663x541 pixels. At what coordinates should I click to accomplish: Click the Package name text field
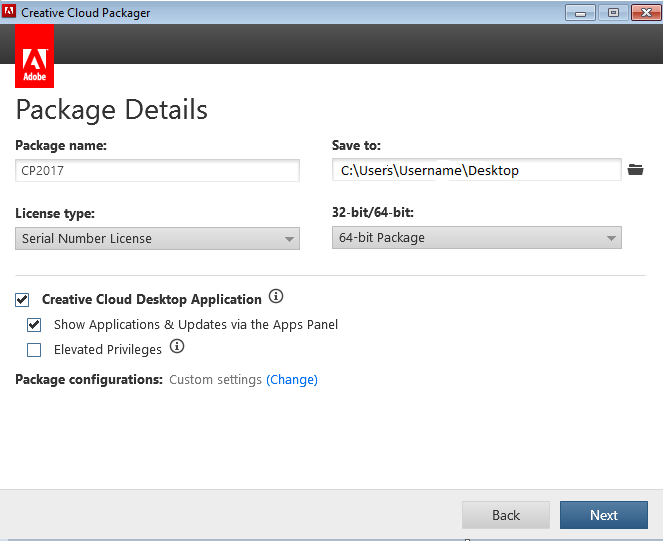(158, 171)
